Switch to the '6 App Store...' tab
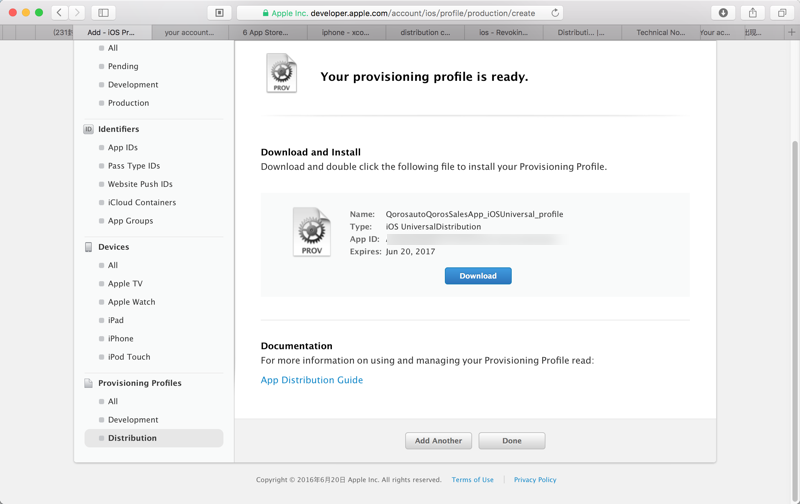The width and height of the screenshot is (800, 504). 266,32
